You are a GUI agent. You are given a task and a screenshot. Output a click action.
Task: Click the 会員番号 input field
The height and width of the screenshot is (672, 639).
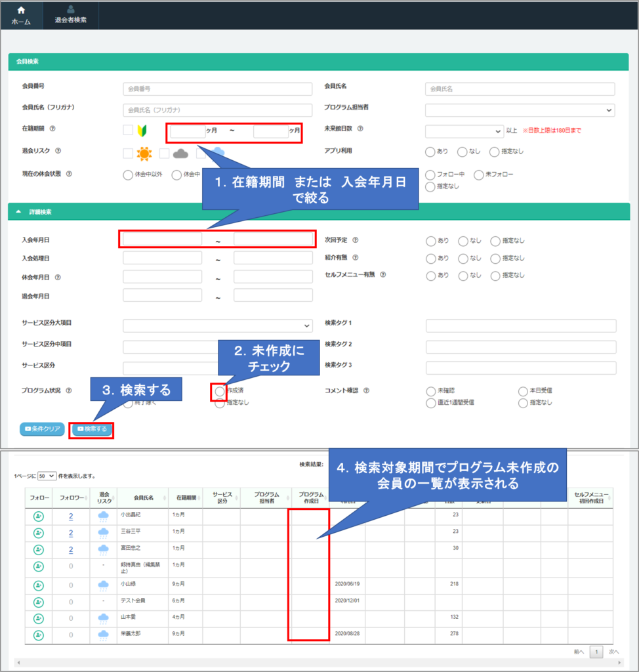click(218, 89)
